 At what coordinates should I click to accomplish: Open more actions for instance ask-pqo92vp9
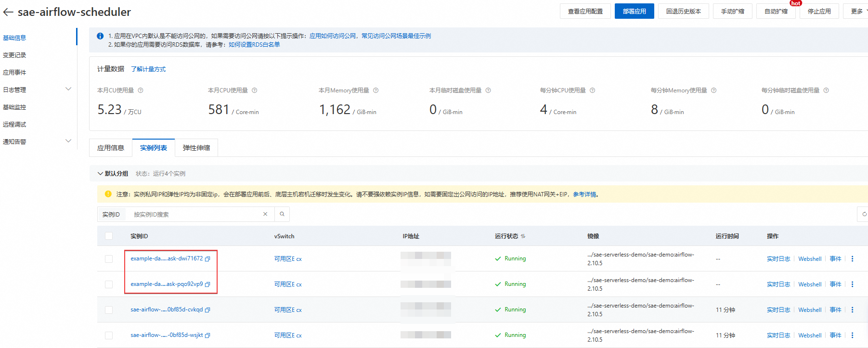pos(852,284)
